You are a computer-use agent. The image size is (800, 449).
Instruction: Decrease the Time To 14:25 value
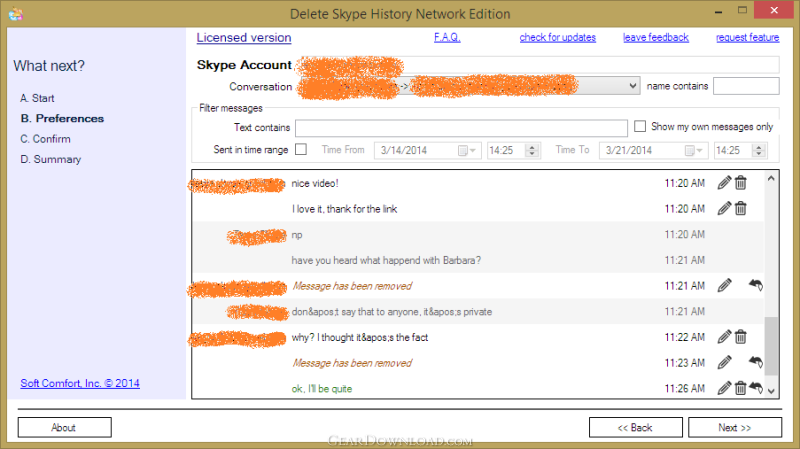(x=759, y=154)
